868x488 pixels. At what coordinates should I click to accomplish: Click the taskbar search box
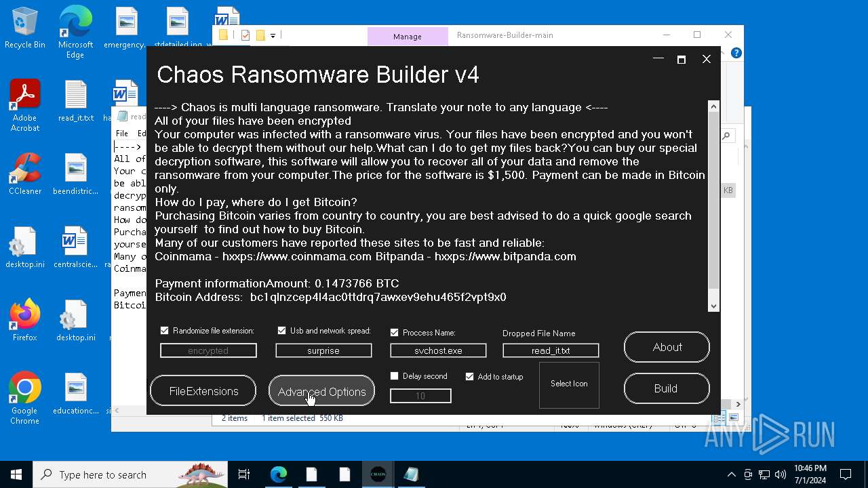pos(130,474)
